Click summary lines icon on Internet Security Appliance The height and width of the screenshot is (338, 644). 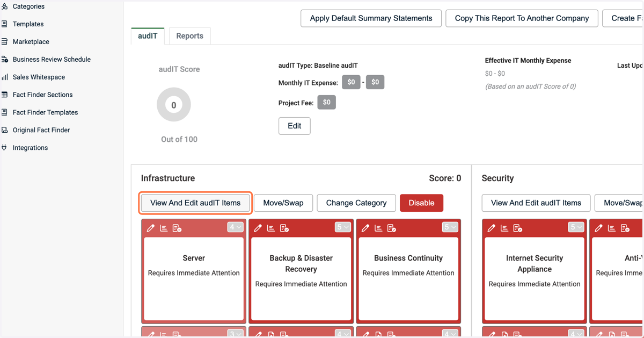[504, 228]
